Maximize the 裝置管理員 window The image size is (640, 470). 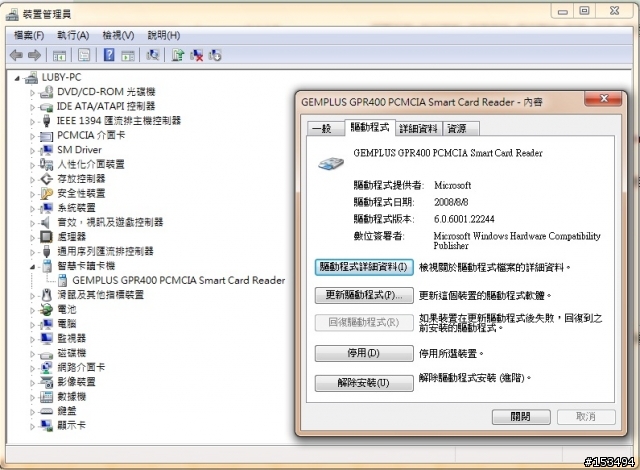point(584,10)
